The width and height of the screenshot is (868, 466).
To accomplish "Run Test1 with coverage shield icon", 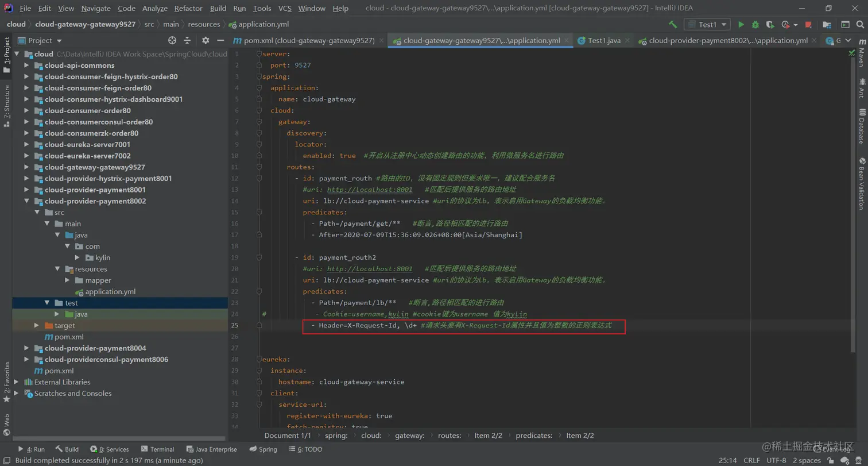I will [x=770, y=25].
